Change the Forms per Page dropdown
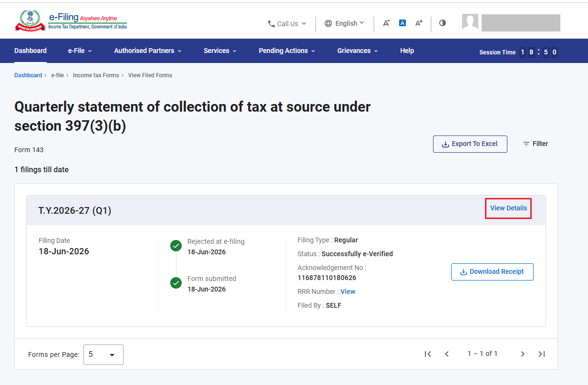 103,354
